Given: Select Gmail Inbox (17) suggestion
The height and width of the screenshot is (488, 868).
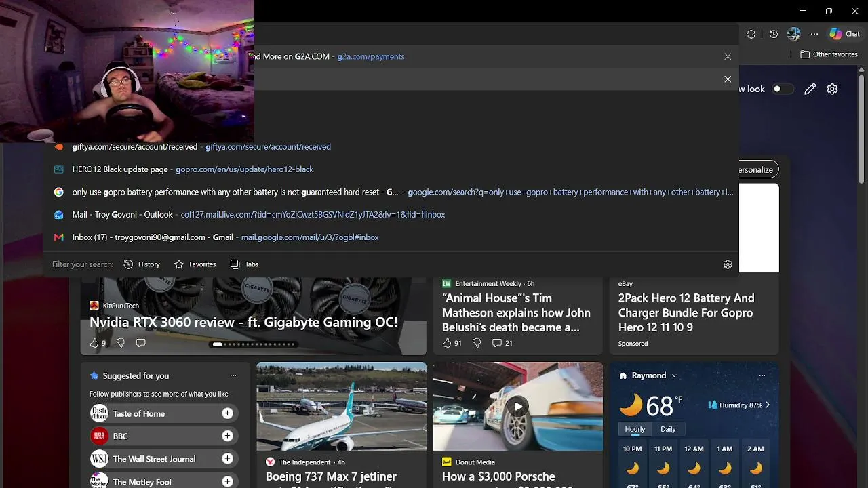Looking at the screenshot, I should 391,237.
